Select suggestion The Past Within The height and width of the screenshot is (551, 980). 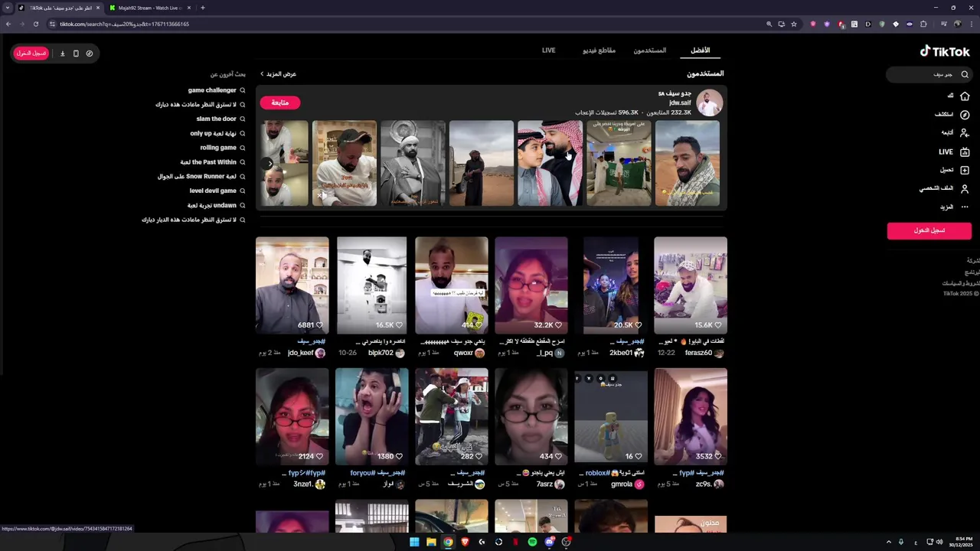point(208,162)
